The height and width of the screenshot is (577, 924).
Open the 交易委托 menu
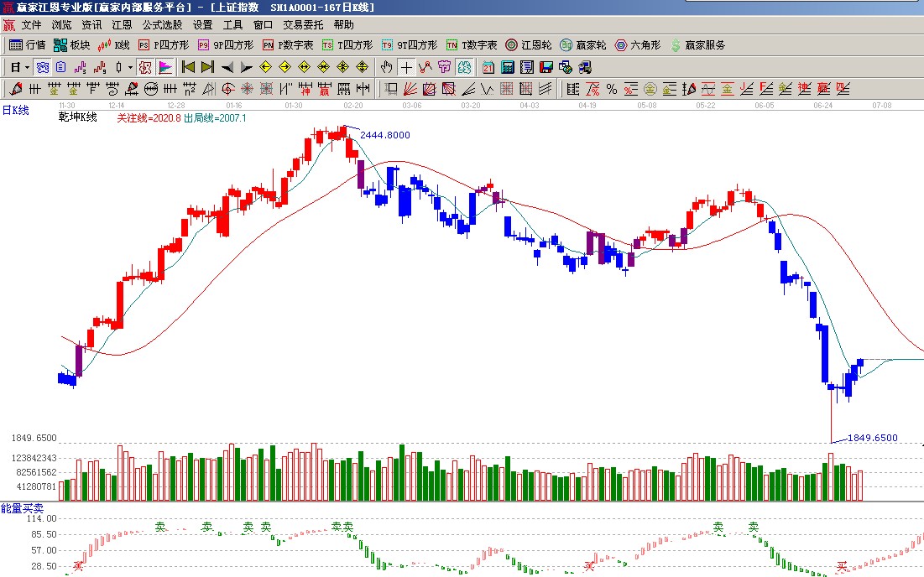tap(303, 25)
